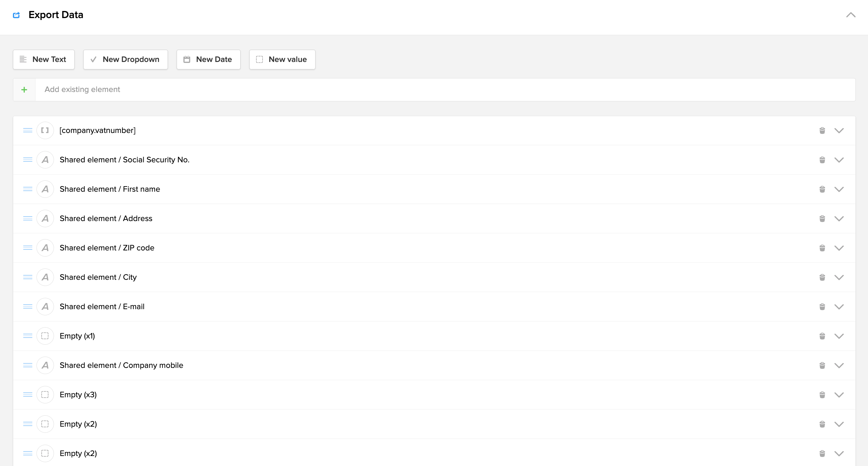Click the Export Data share icon
The width and height of the screenshot is (868, 466).
click(x=16, y=15)
